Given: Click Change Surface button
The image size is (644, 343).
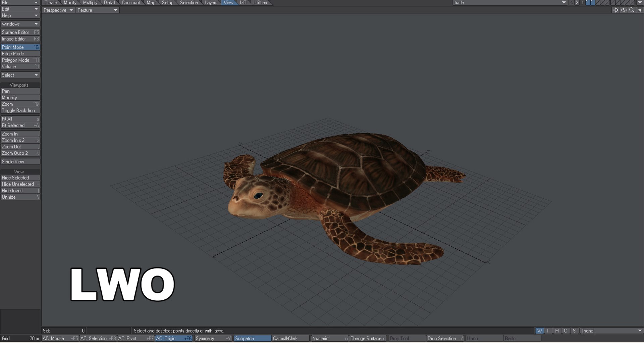Looking at the screenshot, I should click(368, 339).
